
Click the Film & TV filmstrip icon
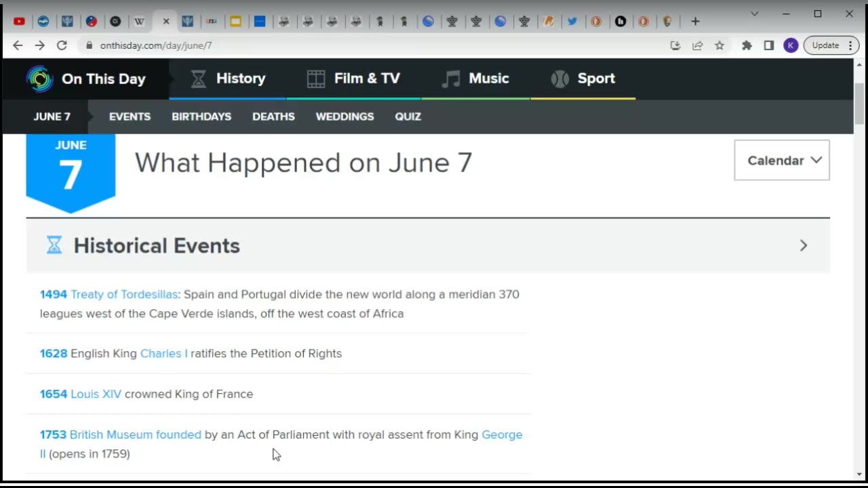coord(316,79)
